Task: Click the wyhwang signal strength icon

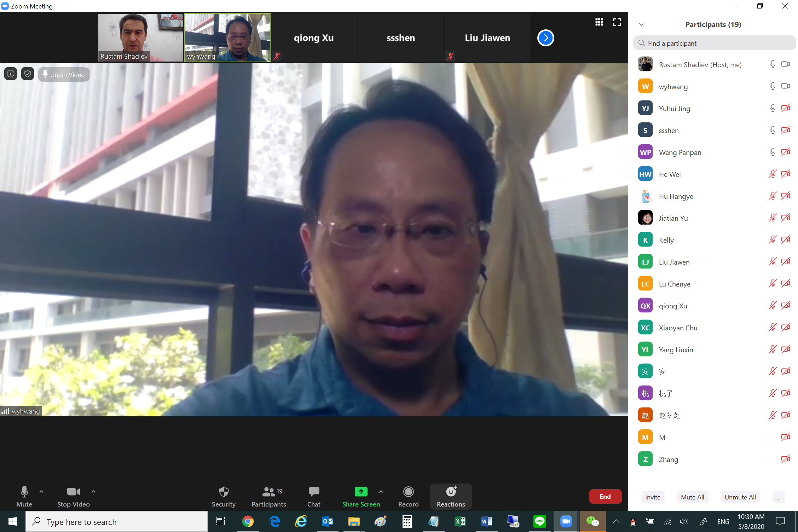Action: [5, 411]
